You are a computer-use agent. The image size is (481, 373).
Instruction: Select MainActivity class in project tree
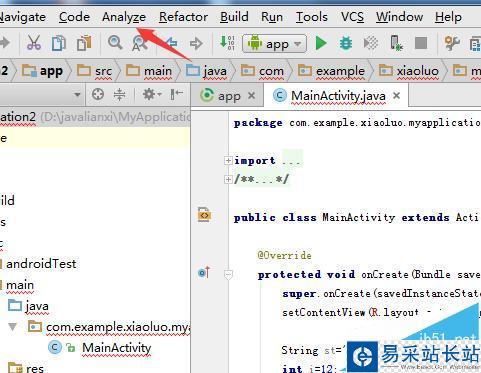tap(100, 348)
